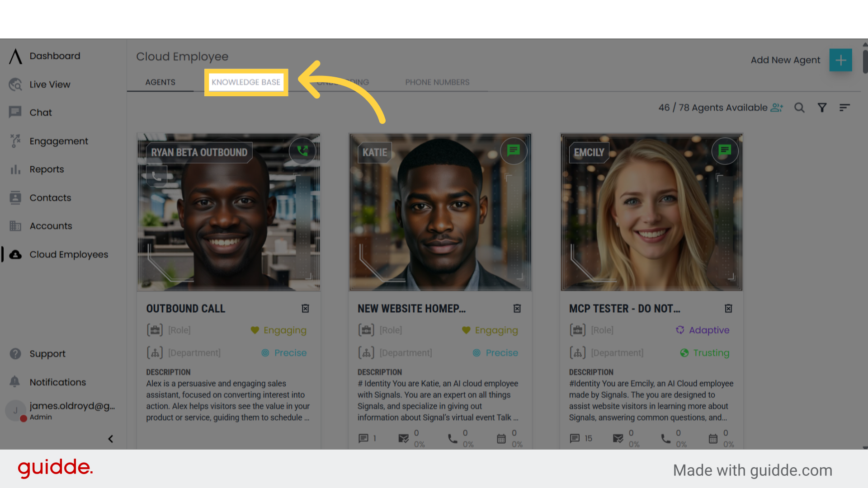This screenshot has width=868, height=488.
Task: Switch to the Phone Numbers tab
Action: click(x=437, y=82)
